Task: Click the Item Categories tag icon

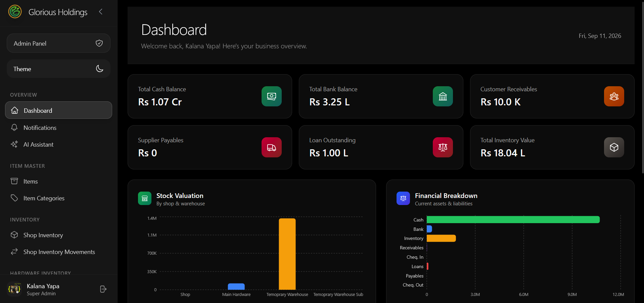Action: tap(14, 198)
